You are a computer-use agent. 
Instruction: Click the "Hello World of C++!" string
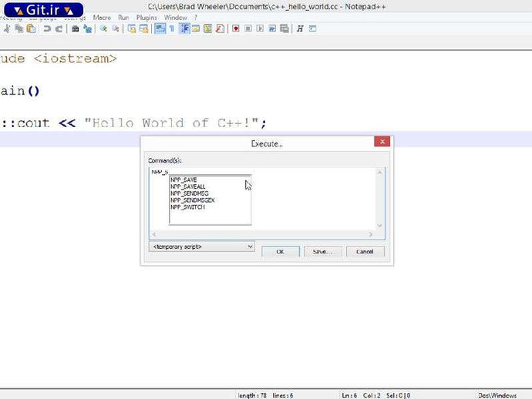coord(172,123)
